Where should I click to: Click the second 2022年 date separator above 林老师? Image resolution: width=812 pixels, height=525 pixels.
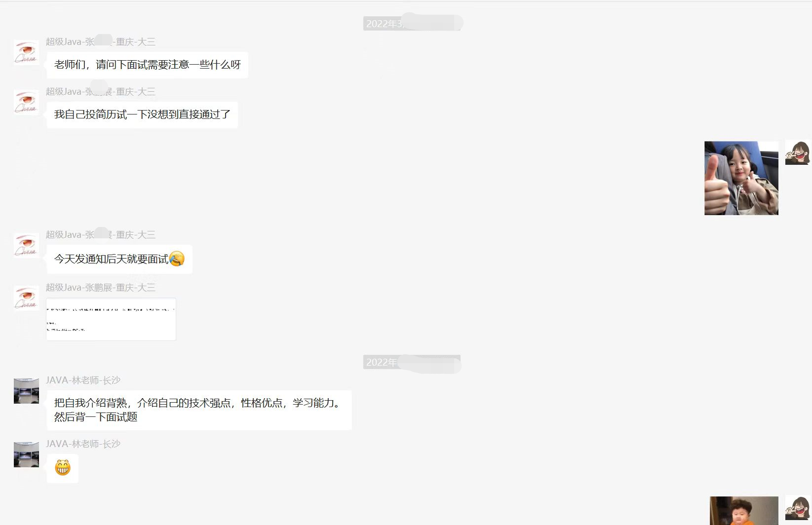coord(412,362)
